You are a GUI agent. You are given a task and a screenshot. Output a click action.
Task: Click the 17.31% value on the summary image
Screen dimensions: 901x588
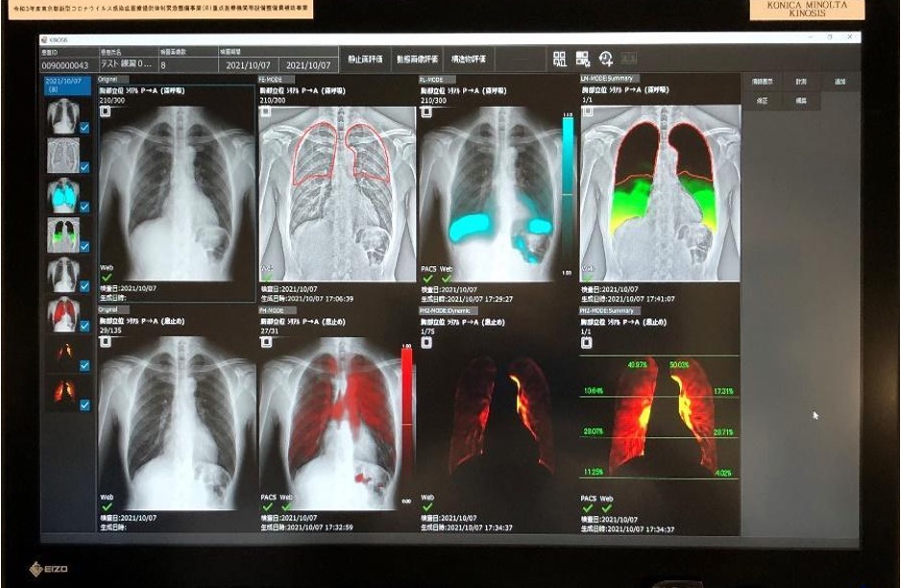click(x=723, y=391)
